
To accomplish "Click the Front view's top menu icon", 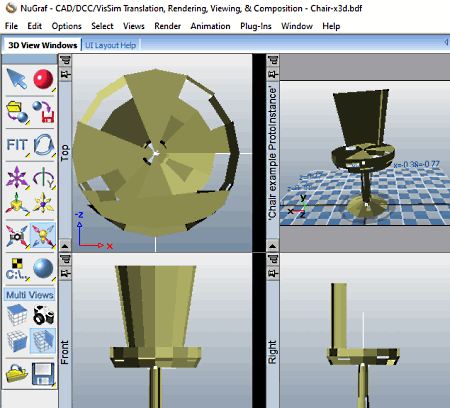I will [65, 260].
